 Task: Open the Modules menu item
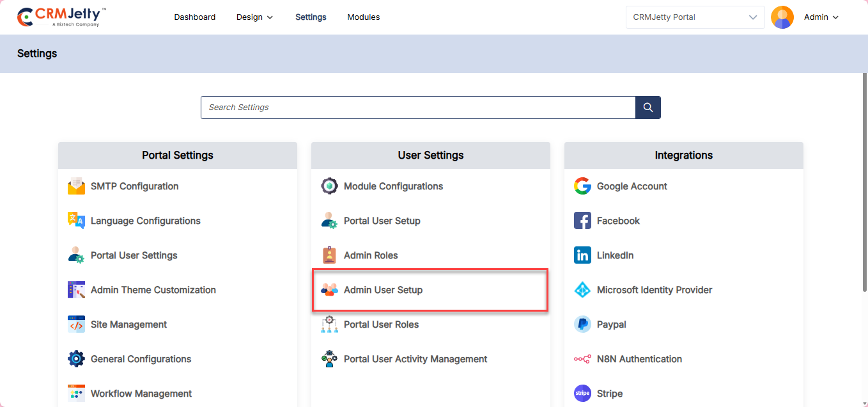pyautogui.click(x=364, y=17)
